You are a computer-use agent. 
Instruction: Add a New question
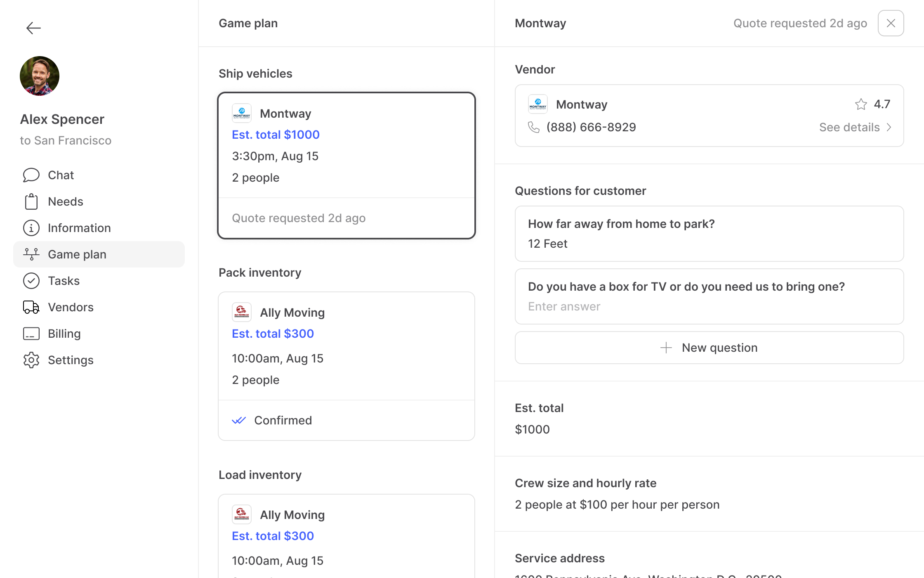(x=709, y=348)
